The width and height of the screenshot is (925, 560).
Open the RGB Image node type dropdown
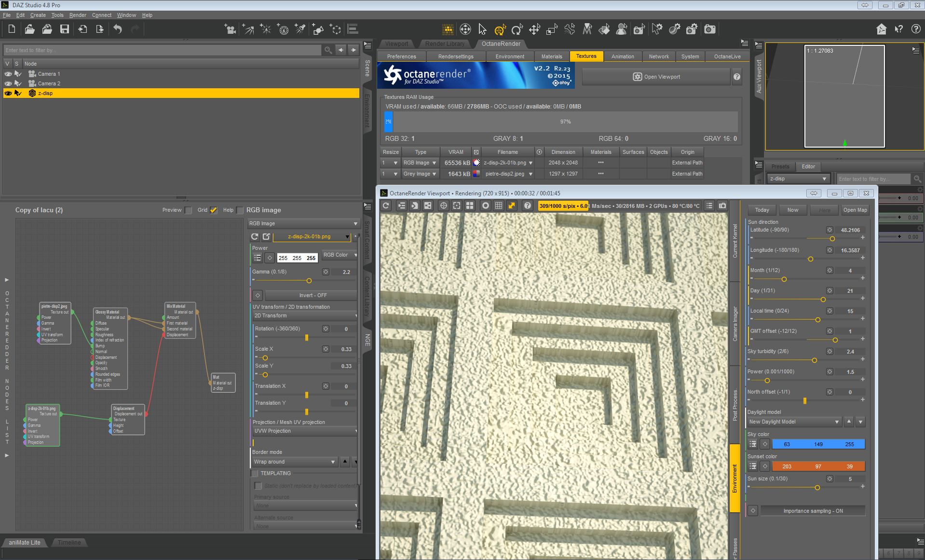[303, 224]
